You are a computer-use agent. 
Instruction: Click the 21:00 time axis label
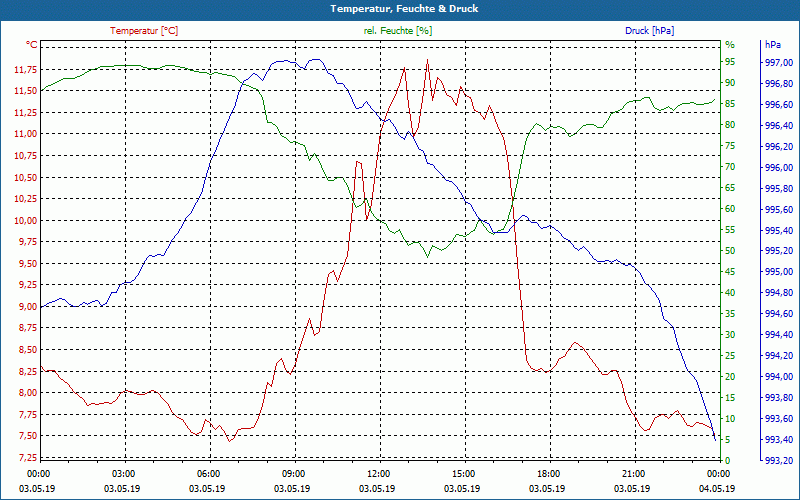point(634,473)
